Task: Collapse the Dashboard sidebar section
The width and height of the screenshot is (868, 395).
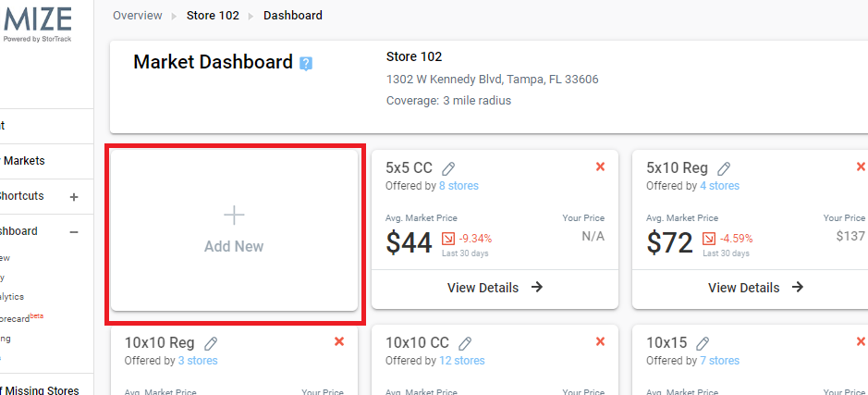Action: tap(74, 231)
